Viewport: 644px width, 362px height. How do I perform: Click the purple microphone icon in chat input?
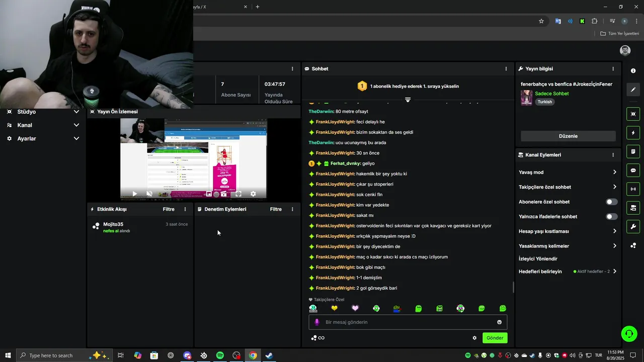(316, 322)
